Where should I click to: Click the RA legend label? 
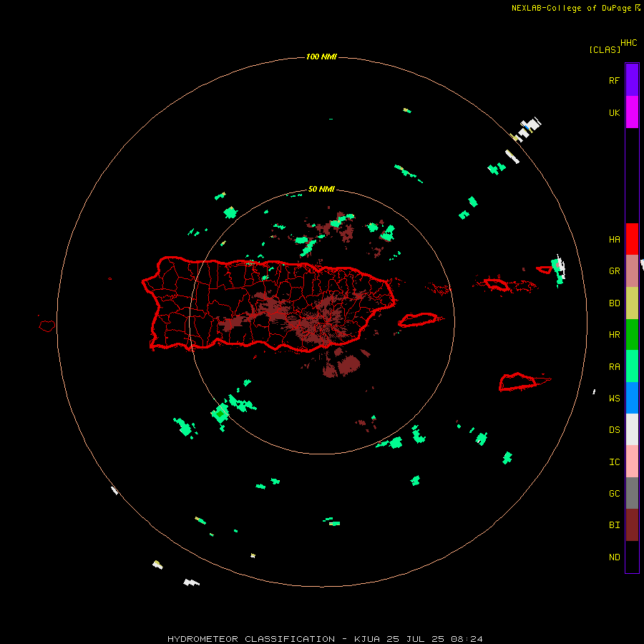point(614,366)
